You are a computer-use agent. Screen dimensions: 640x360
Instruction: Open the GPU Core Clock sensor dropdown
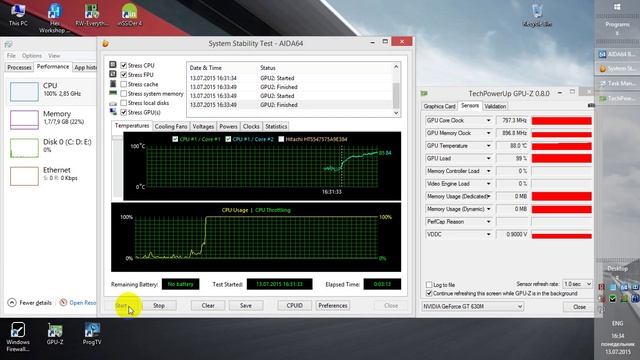pos(488,120)
